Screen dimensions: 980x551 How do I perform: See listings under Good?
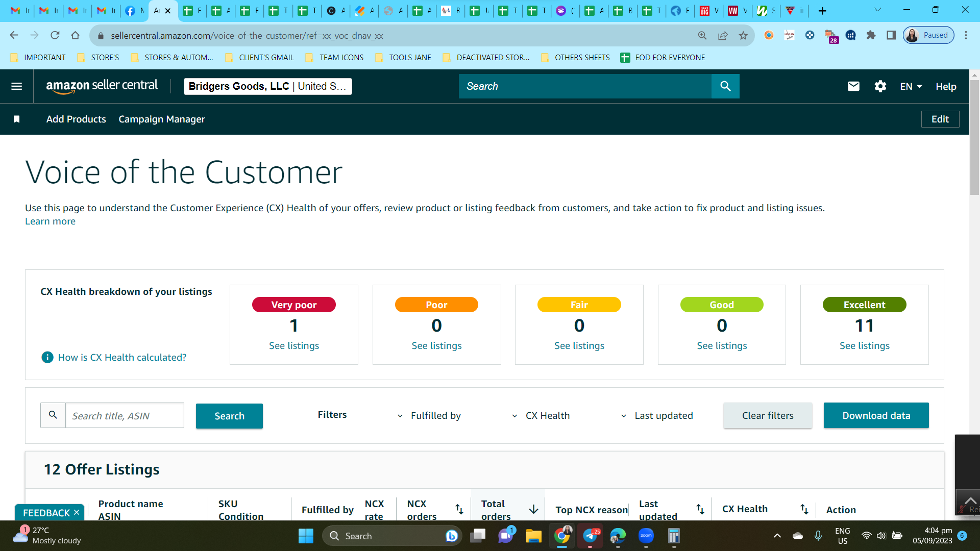(722, 345)
